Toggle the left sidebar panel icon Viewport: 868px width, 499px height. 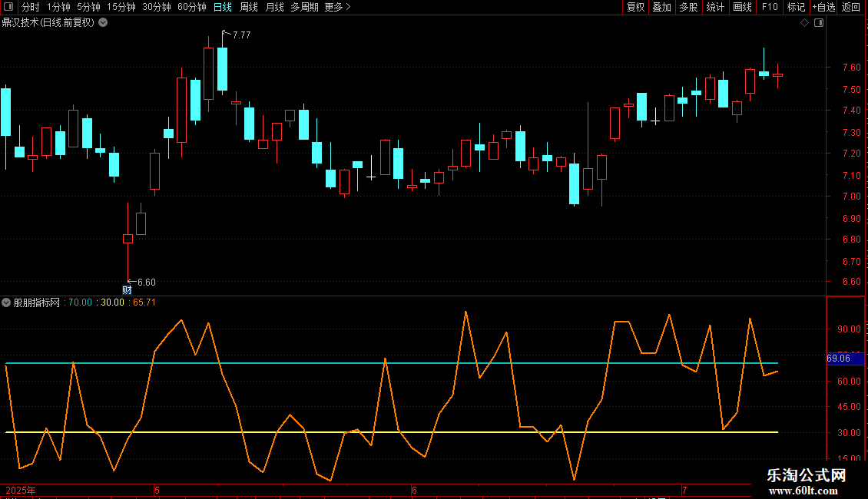click(x=8, y=7)
